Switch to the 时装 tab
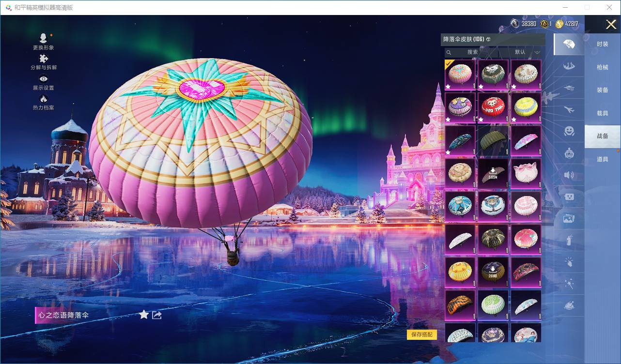Image resolution: width=621 pixels, height=364 pixels. pyautogui.click(x=602, y=44)
